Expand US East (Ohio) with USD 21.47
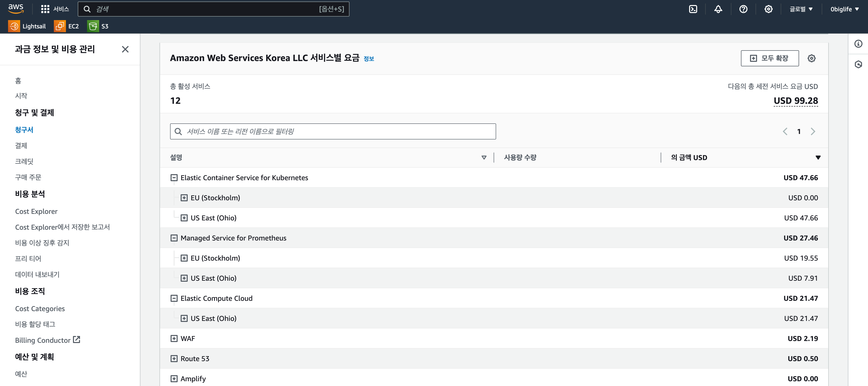868x386 pixels. coord(184,318)
